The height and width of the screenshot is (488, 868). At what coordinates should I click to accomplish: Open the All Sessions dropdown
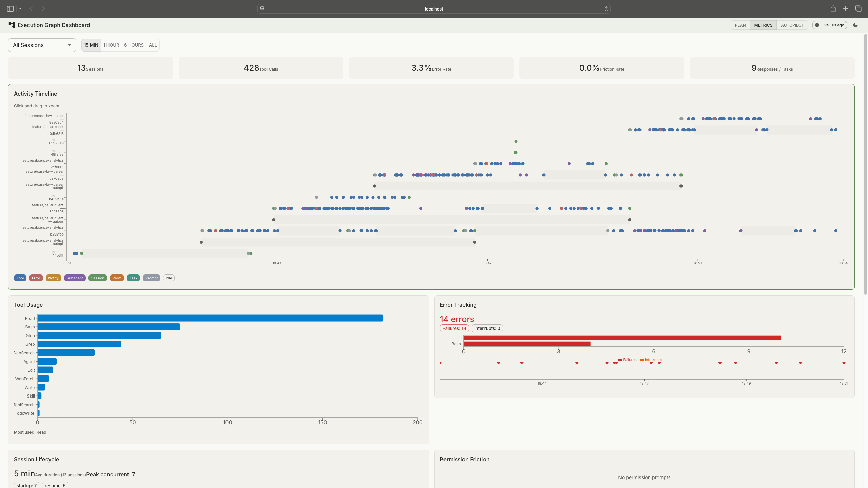pos(42,45)
